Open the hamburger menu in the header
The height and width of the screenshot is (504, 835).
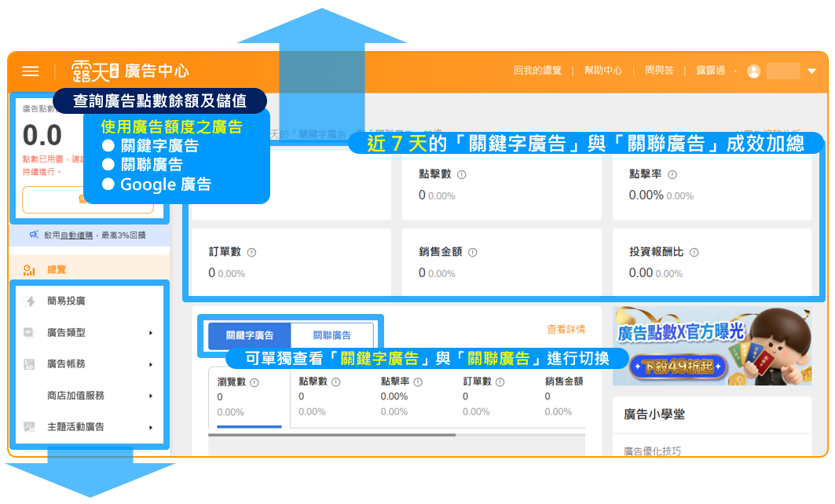point(31,71)
